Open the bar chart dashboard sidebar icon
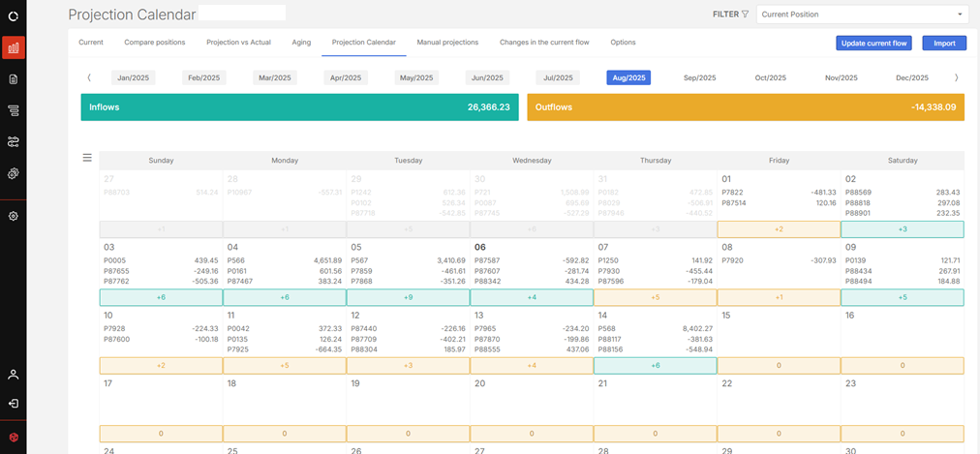980x454 pixels. coord(14,47)
